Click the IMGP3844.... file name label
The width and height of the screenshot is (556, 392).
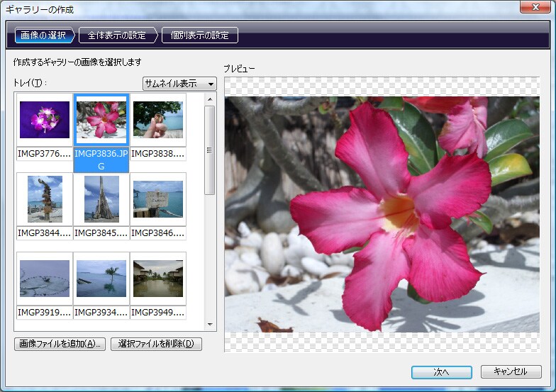point(44,233)
